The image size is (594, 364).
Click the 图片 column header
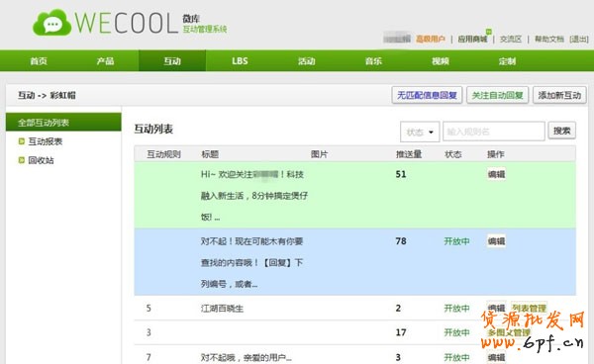tap(319, 154)
